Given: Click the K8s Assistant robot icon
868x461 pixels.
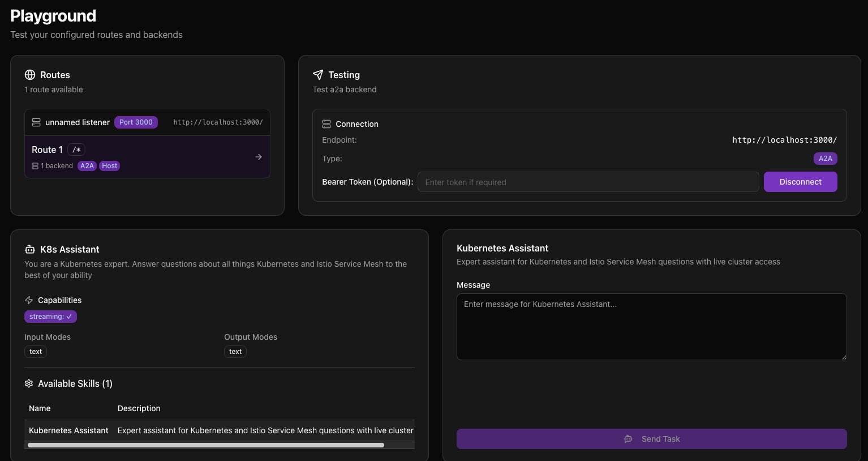Looking at the screenshot, I should coord(29,249).
